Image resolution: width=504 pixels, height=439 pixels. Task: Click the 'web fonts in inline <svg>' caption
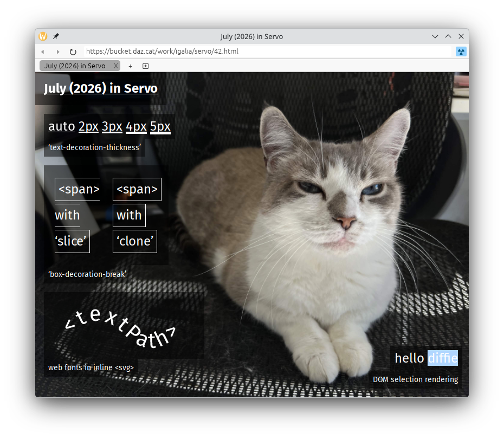(91, 367)
